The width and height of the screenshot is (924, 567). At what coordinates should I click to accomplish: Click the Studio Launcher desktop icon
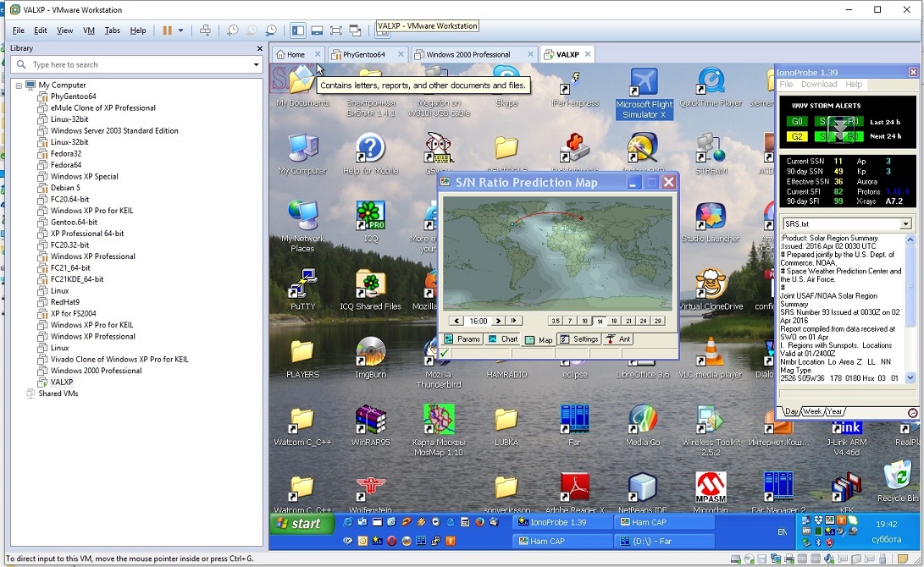[710, 222]
